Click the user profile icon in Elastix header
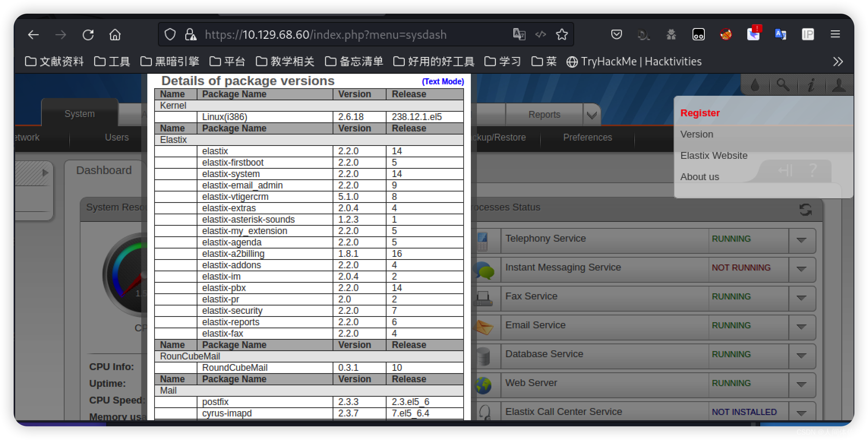Image resolution: width=868 pixels, height=440 pixels. (838, 84)
